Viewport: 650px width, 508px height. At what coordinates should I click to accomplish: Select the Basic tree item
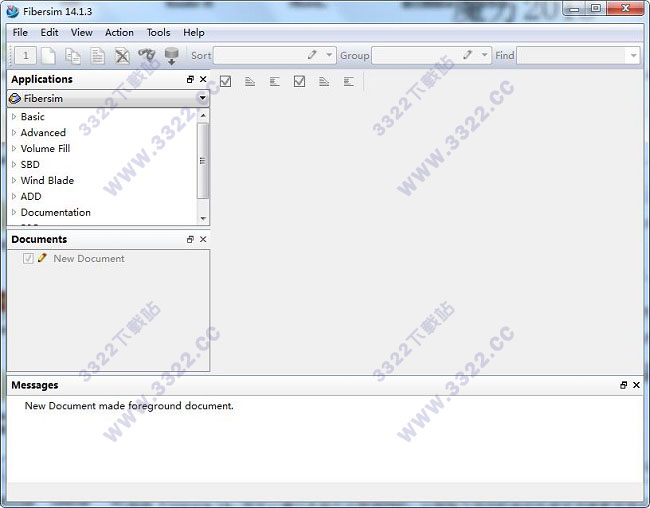(32, 117)
